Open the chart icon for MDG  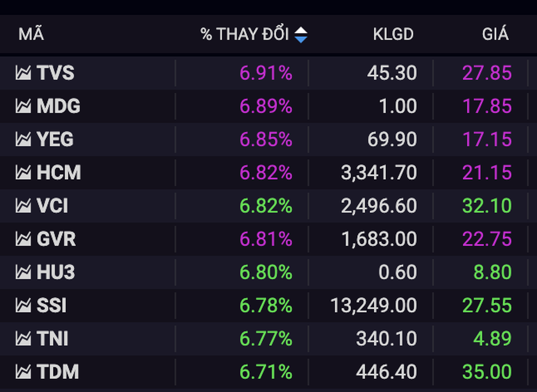[x=23, y=106]
